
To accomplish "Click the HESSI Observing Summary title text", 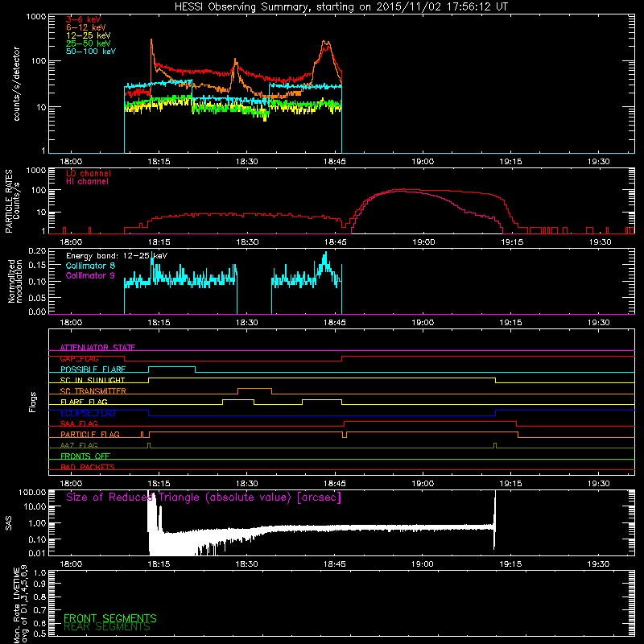I will click(x=341, y=7).
